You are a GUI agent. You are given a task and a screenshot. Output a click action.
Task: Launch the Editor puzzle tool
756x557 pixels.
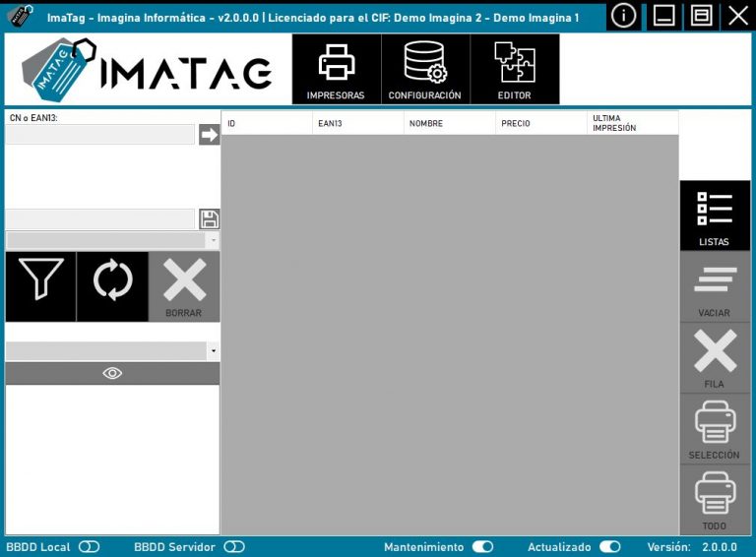coord(515,70)
